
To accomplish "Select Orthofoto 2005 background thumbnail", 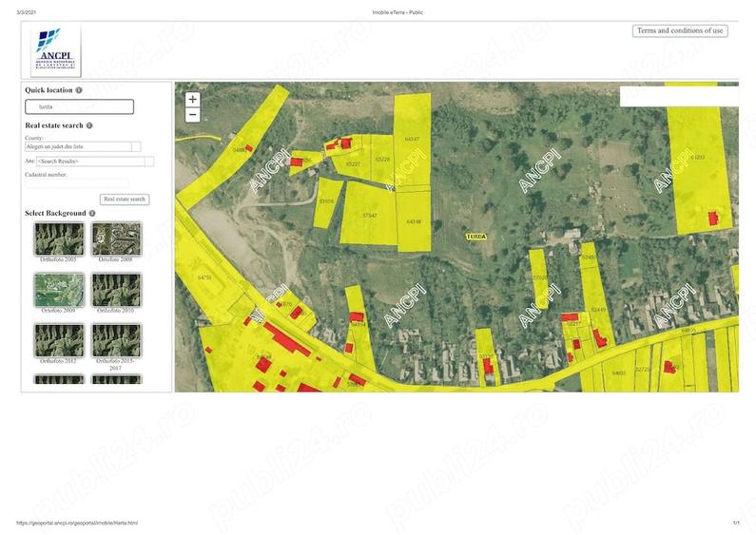I will click(x=59, y=239).
